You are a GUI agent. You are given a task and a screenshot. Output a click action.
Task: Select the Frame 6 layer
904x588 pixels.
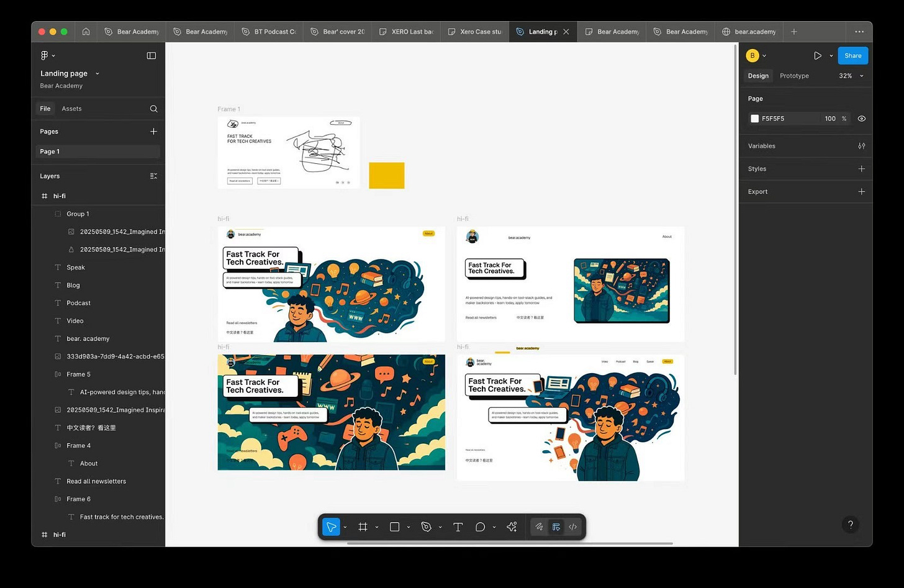[x=98, y=499]
